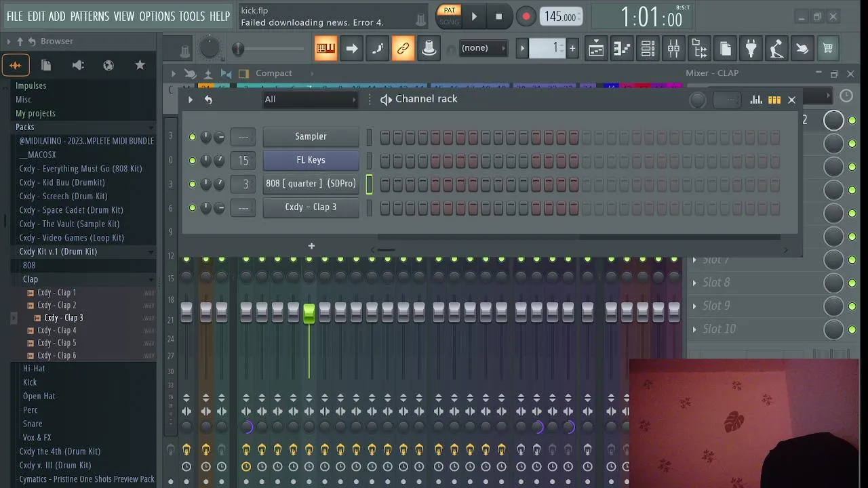Adjust Channel rack swing knob
The width and height of the screenshot is (868, 488).
click(697, 100)
